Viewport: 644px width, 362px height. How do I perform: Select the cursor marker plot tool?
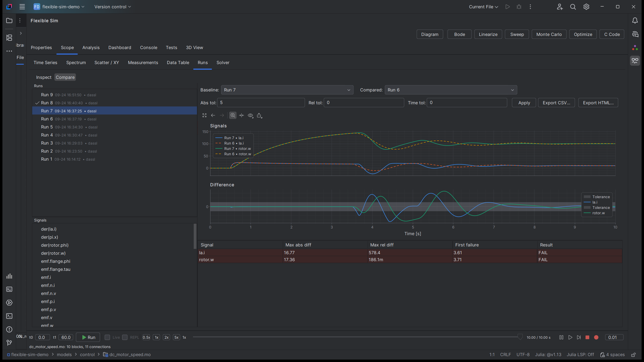tap(242, 115)
